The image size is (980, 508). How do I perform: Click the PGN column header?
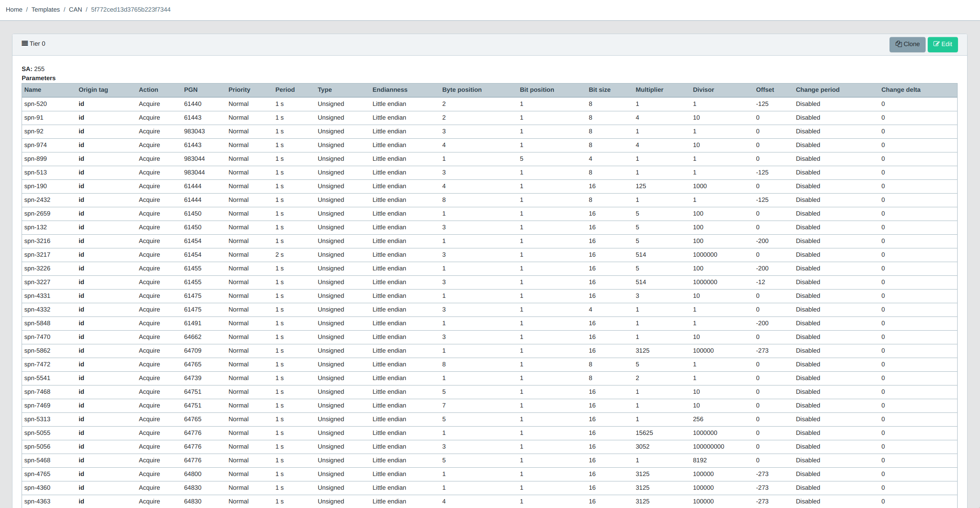point(191,90)
